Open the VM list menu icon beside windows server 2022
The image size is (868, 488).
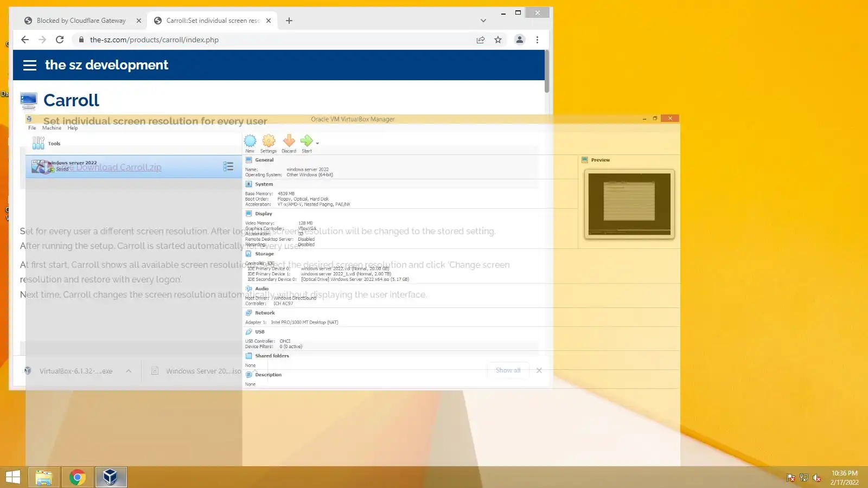pos(228,166)
